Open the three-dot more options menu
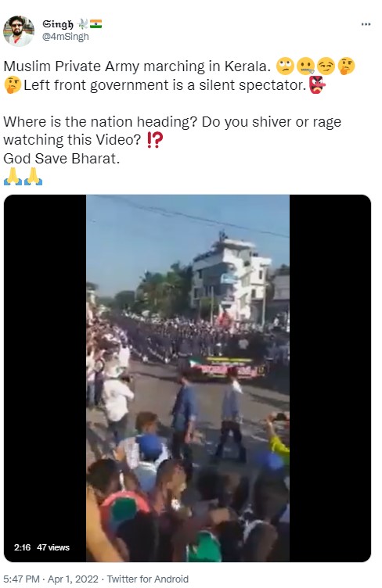382x588 pixels. pyautogui.click(x=366, y=24)
